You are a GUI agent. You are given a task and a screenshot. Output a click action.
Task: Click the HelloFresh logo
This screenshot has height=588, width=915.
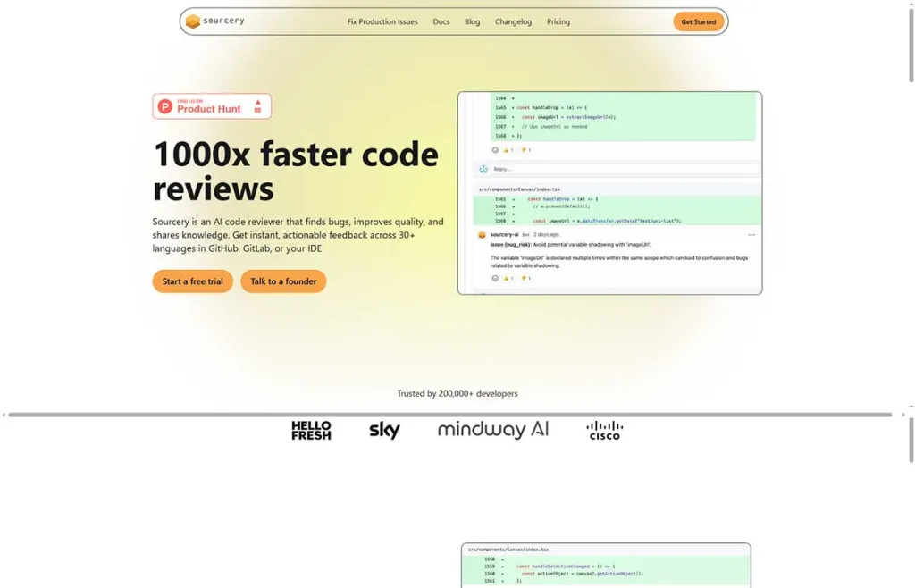pyautogui.click(x=310, y=430)
